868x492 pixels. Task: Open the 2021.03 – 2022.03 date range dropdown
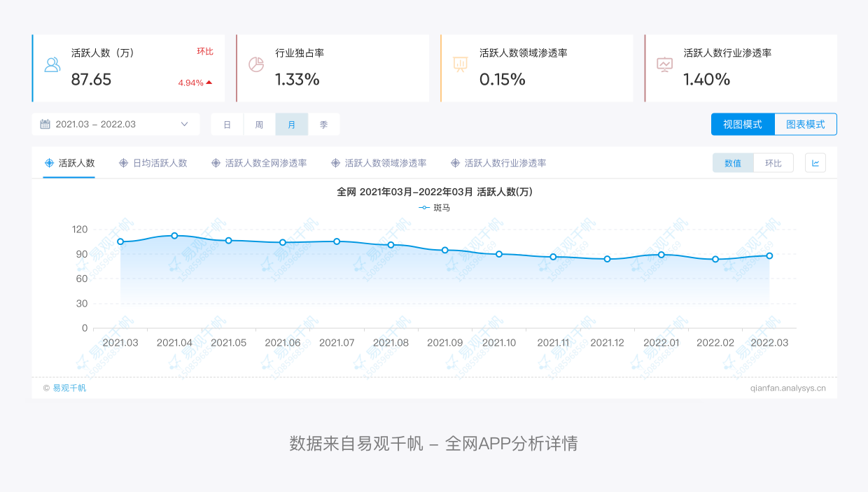pos(115,123)
